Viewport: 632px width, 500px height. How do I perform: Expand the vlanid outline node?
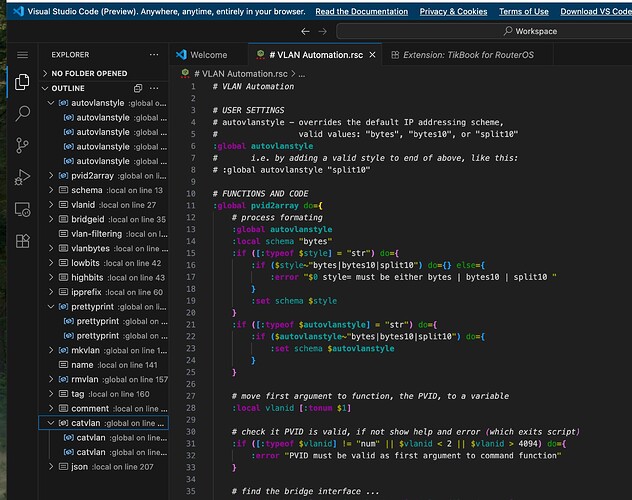51,205
